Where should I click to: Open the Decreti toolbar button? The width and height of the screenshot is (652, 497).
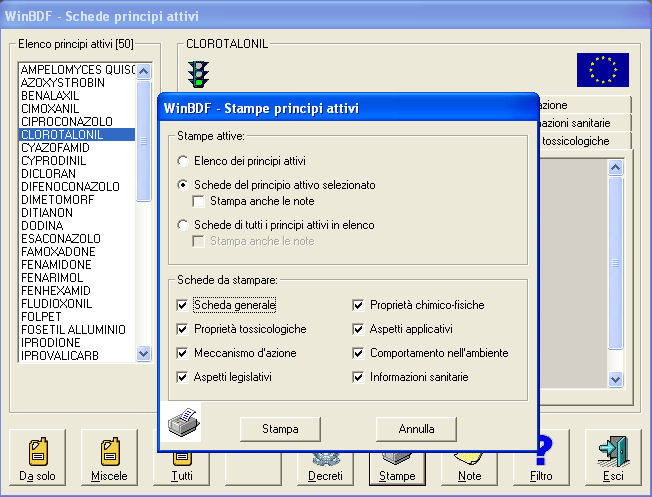(325, 469)
